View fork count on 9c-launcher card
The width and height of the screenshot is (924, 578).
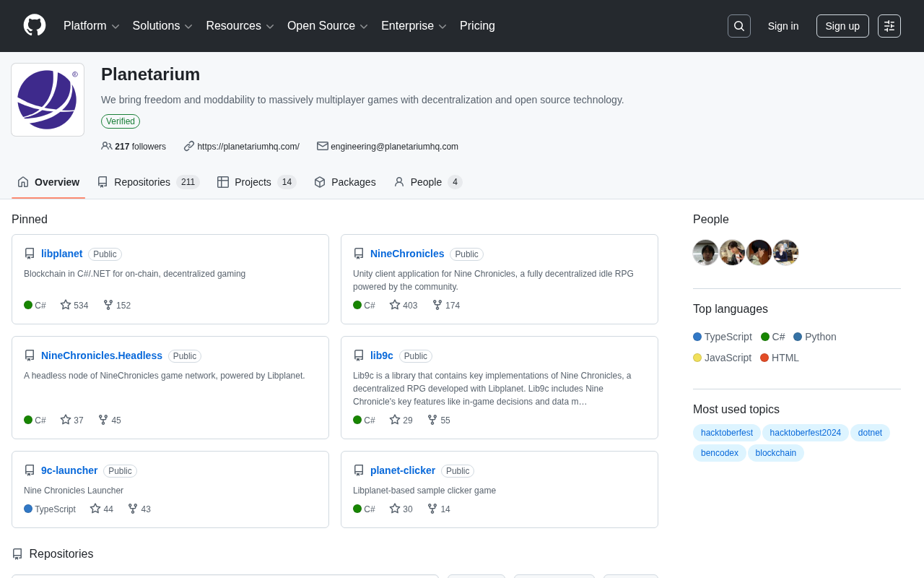pos(139,509)
